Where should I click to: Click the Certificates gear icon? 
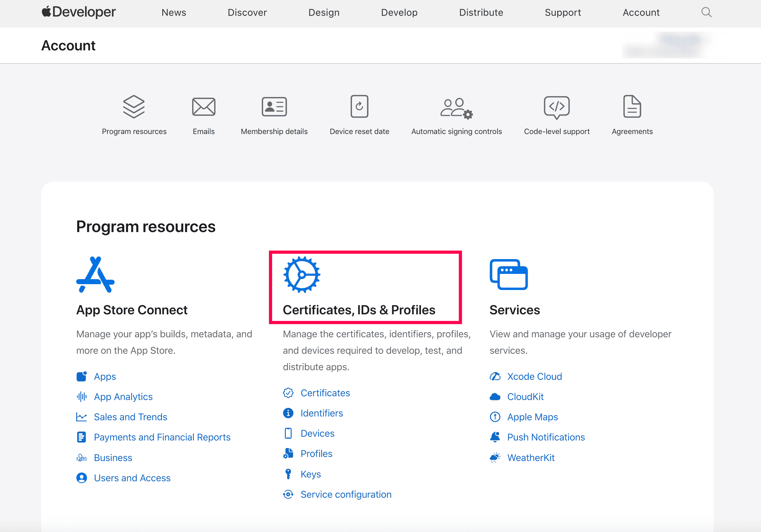click(302, 275)
